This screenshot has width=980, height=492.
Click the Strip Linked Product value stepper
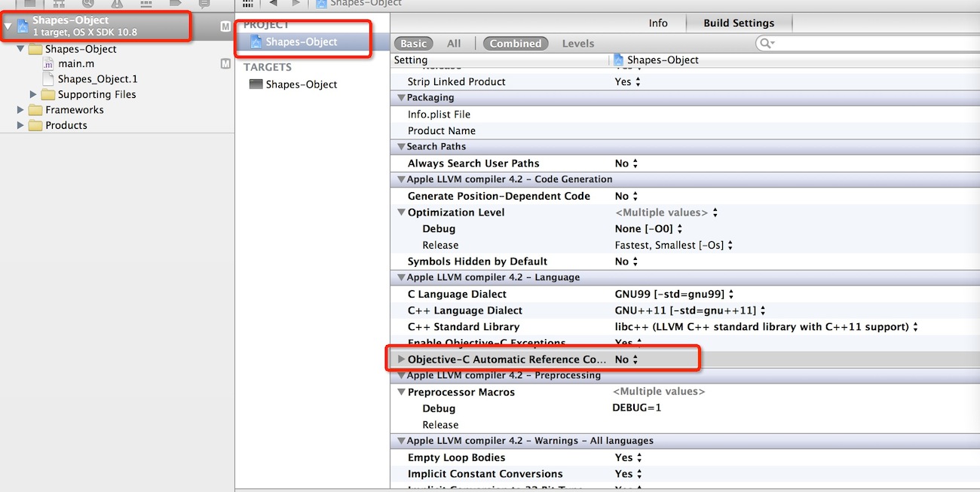[x=638, y=82]
